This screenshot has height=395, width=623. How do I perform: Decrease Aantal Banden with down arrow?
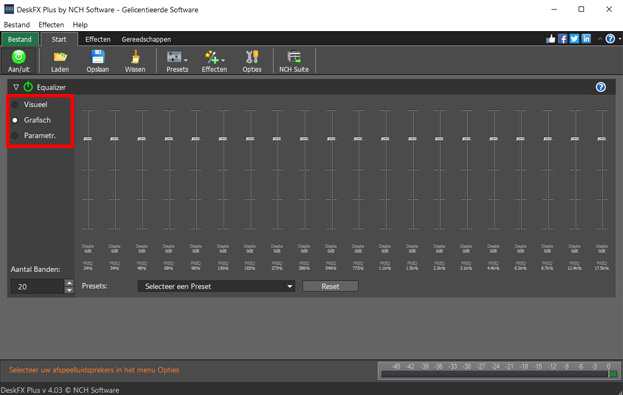69,290
